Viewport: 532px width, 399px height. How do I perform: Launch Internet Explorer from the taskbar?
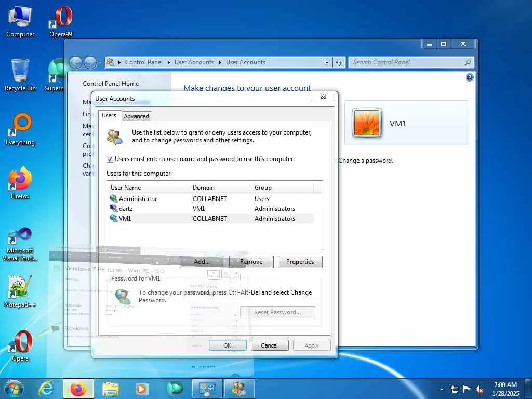click(46, 389)
